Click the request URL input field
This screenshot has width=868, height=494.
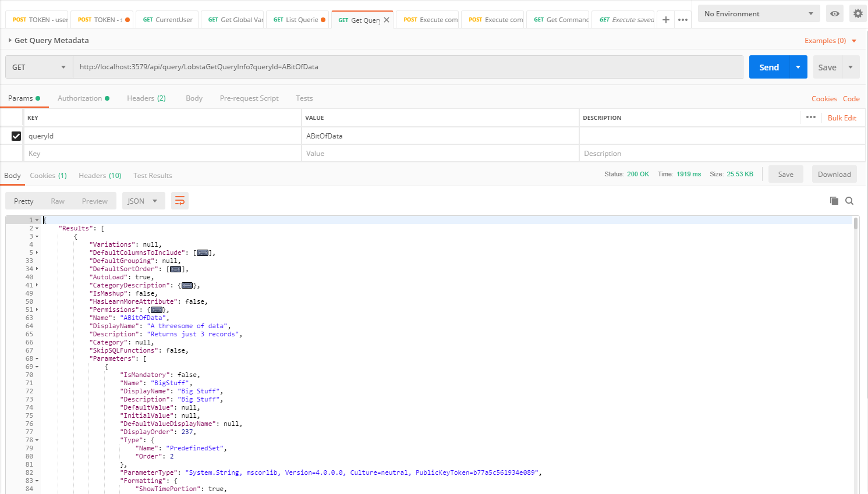(408, 67)
